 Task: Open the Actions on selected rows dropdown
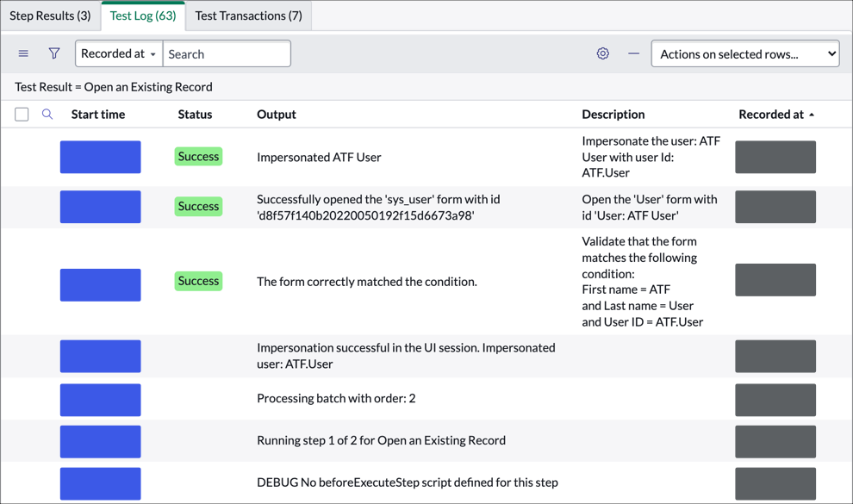(744, 53)
